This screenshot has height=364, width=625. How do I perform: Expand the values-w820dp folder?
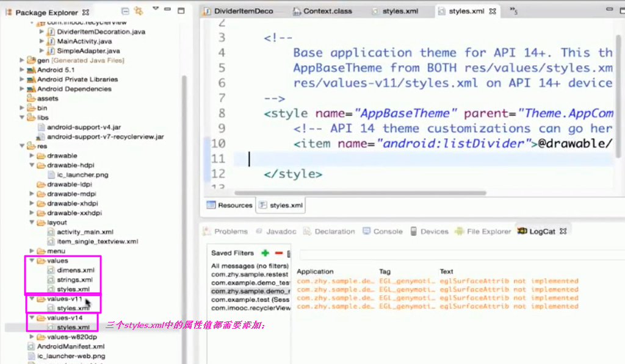32,337
